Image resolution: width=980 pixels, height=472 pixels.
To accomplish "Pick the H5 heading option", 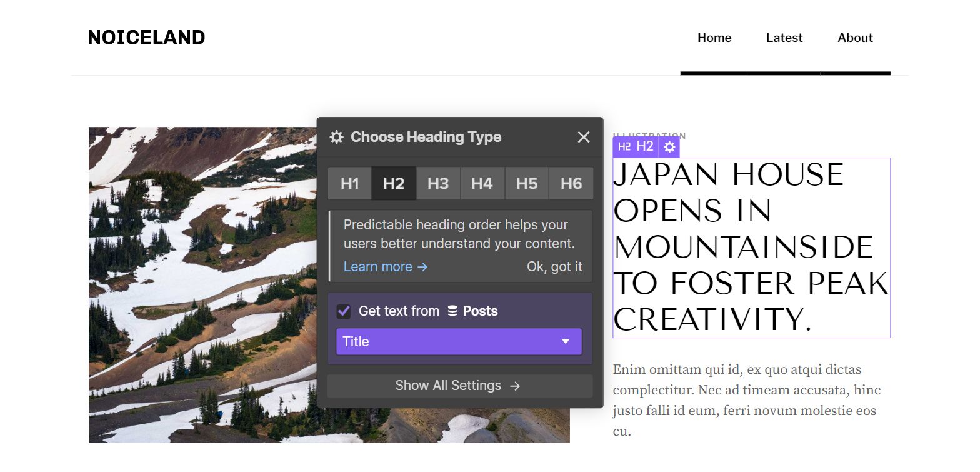I will [x=526, y=184].
